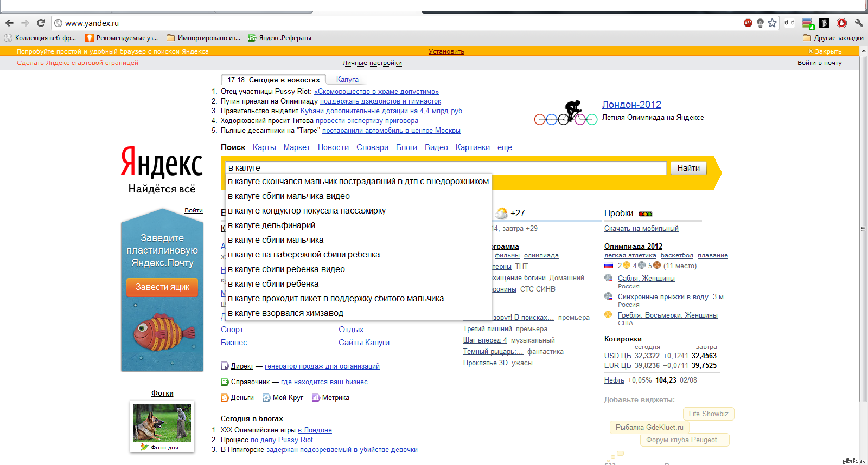Open the USD ЦБ exchange rate link
868x465 pixels.
617,356
